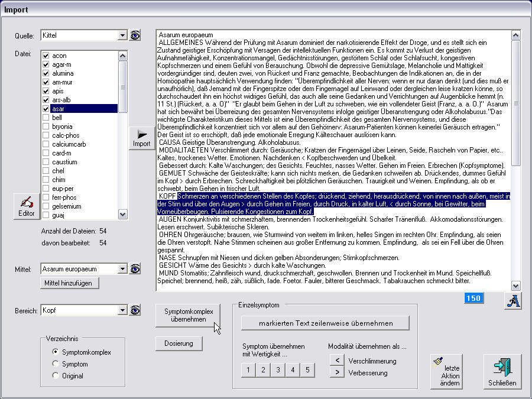
Task: Expand the Quelle 'Kittel' dropdown
Action: point(122,35)
